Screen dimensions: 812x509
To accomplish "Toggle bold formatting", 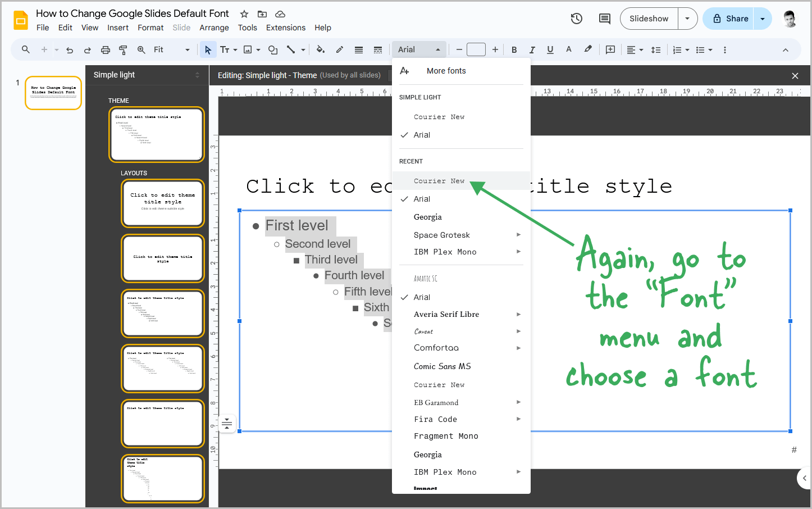I will point(514,50).
